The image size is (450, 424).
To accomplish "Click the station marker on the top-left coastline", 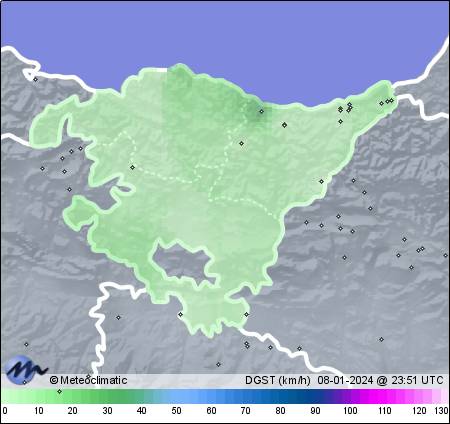I will pos(36,79).
